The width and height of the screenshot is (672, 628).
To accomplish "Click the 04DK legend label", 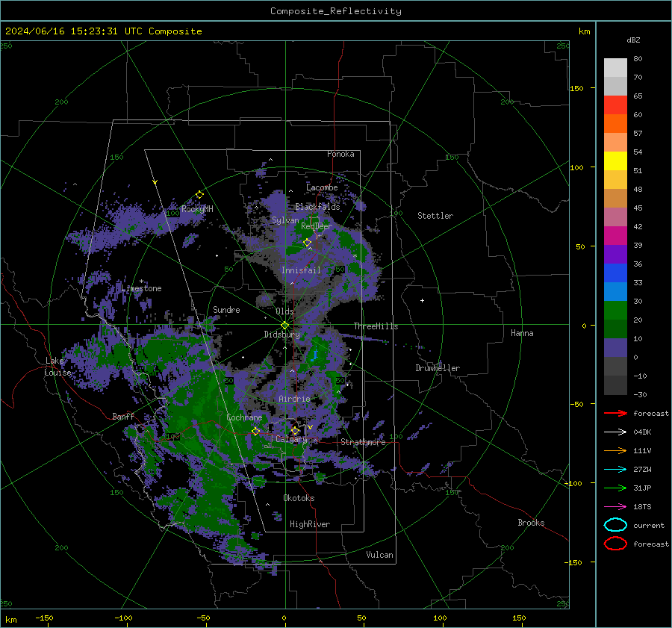I will [642, 432].
